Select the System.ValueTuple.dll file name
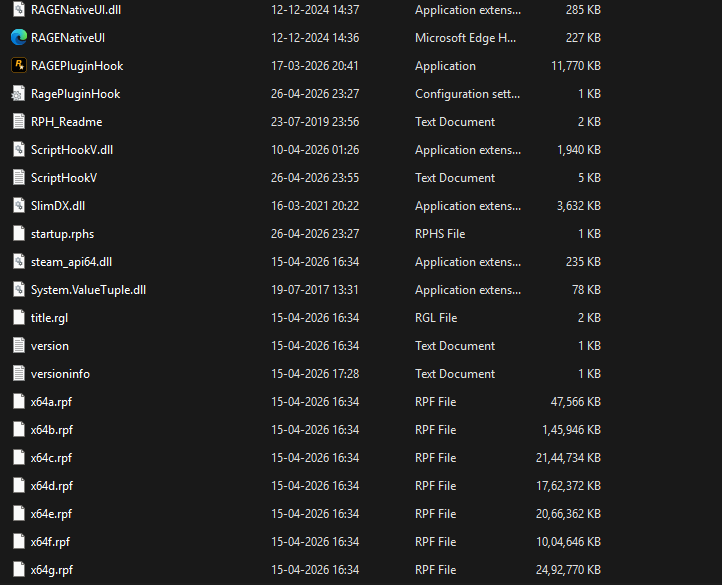Viewport: 722px width, 585px height. pyautogui.click(x=88, y=290)
